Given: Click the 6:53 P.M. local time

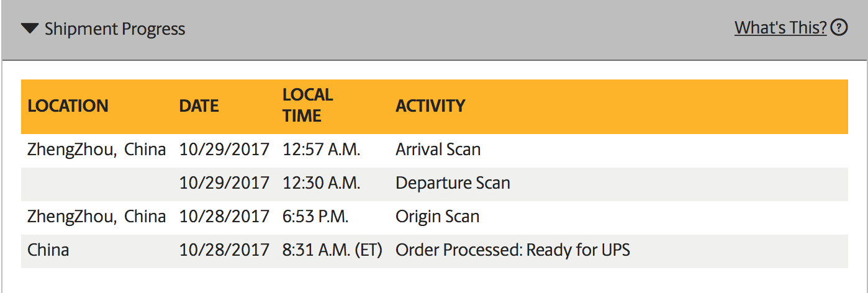Looking at the screenshot, I should pyautogui.click(x=315, y=217).
